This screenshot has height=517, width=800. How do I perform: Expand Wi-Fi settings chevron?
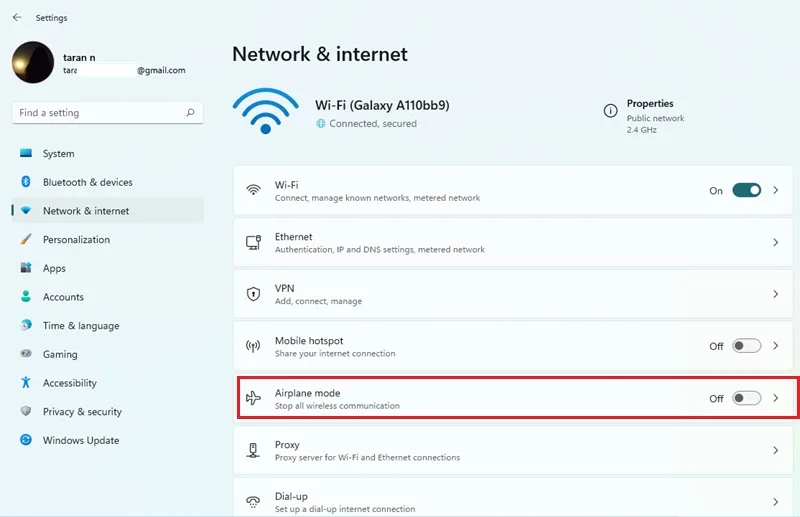776,190
